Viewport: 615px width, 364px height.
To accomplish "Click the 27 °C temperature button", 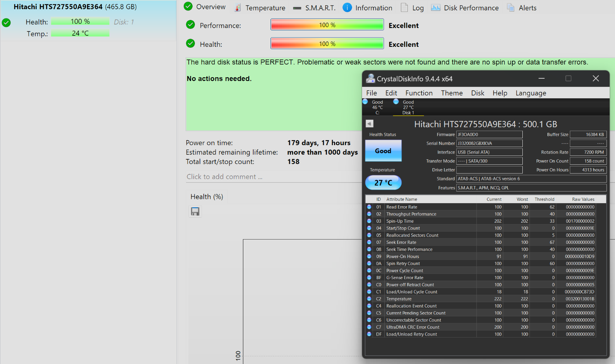I will pyautogui.click(x=383, y=183).
